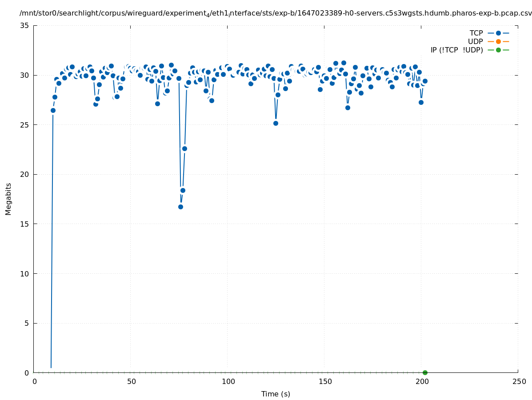
Task: Select the green data point on the x-axis
Action: tap(425, 372)
